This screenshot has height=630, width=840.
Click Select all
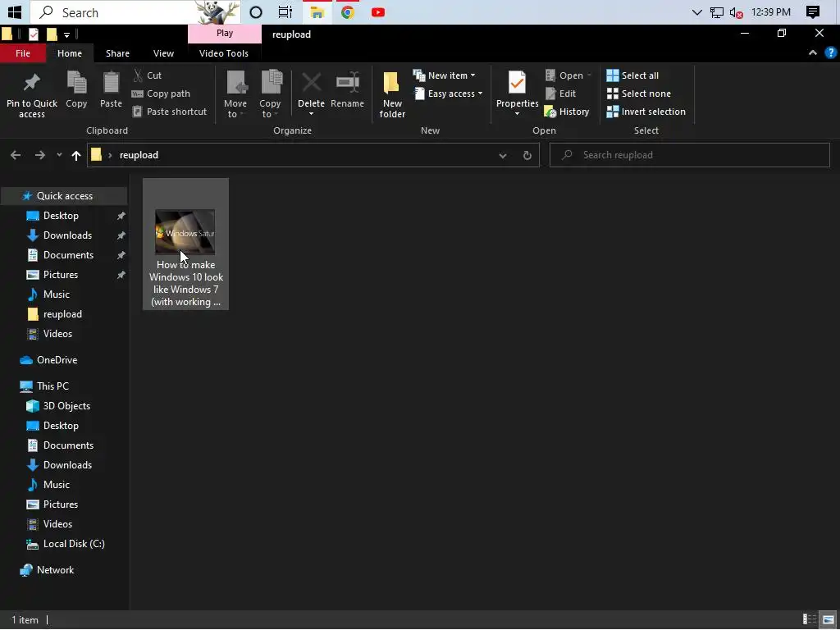click(x=632, y=75)
